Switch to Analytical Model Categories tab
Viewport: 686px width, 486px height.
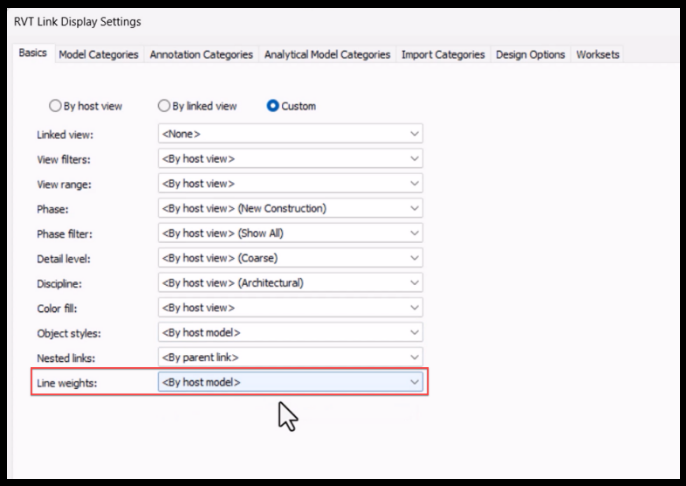[x=327, y=55]
